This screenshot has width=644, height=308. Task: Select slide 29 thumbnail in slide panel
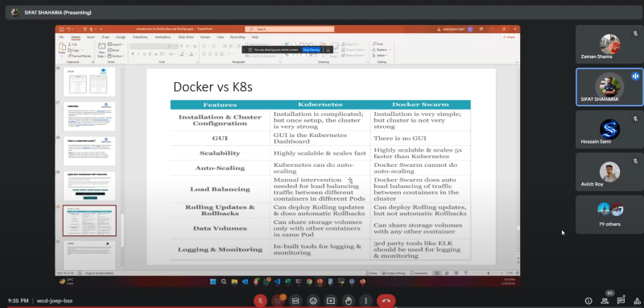coord(89,186)
